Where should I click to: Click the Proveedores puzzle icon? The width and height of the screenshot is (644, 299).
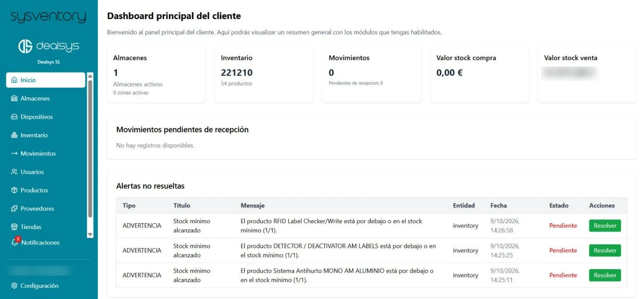14,209
